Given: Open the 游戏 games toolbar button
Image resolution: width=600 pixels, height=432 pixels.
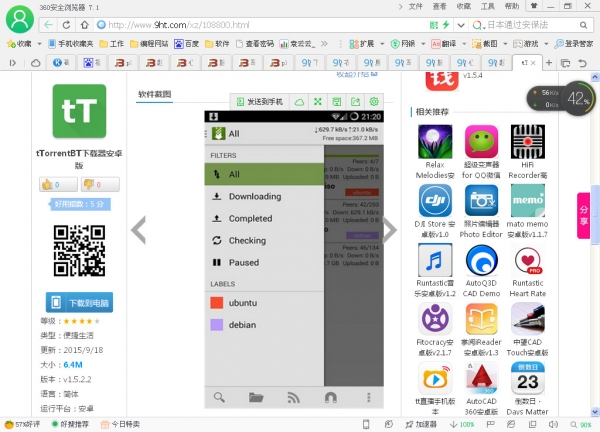Looking at the screenshot, I should point(526,44).
